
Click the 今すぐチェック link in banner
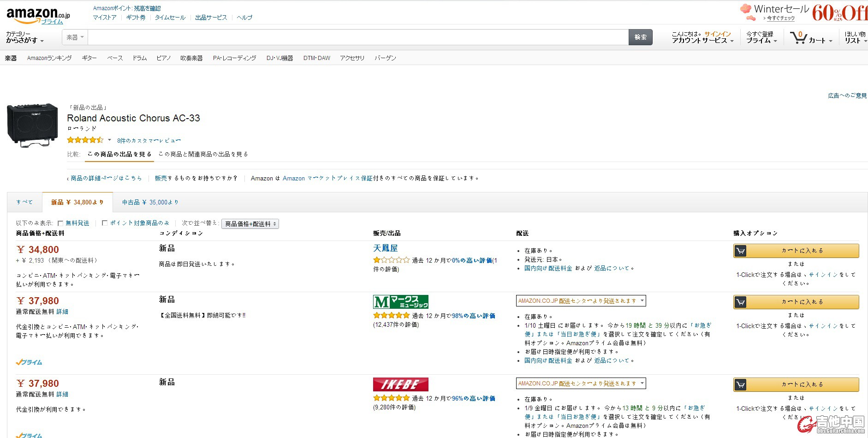tap(780, 18)
